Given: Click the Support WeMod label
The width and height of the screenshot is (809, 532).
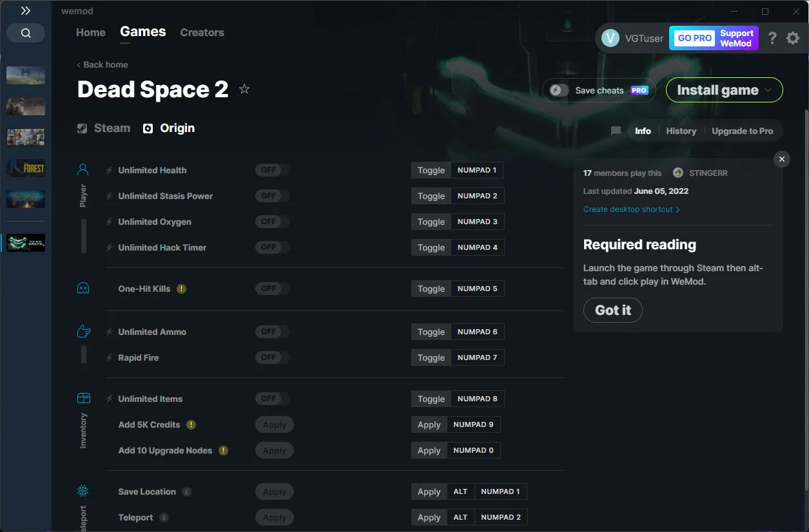Looking at the screenshot, I should click(x=737, y=38).
